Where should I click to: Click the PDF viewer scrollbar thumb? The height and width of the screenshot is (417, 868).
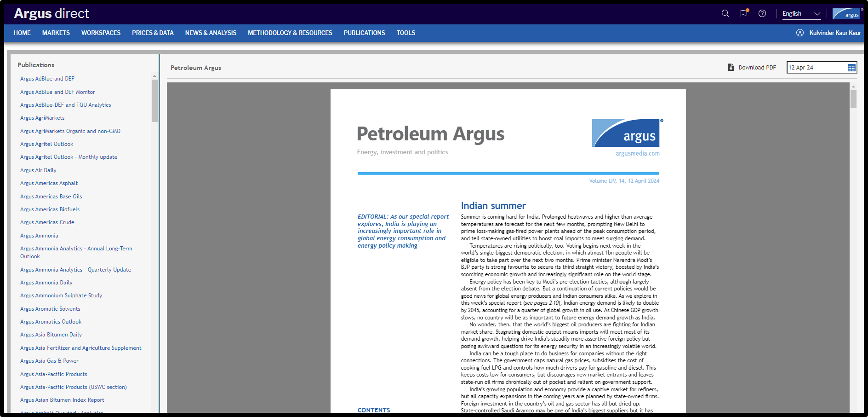click(x=853, y=99)
